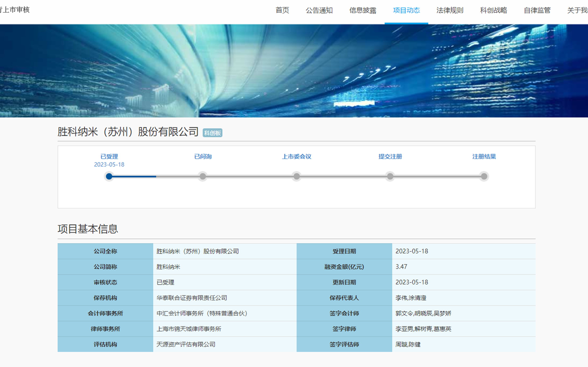Image resolution: width=588 pixels, height=367 pixels.
Task: Click the company title heading 胜科纳米（苏州）股份有限公司
Action: 128,132
